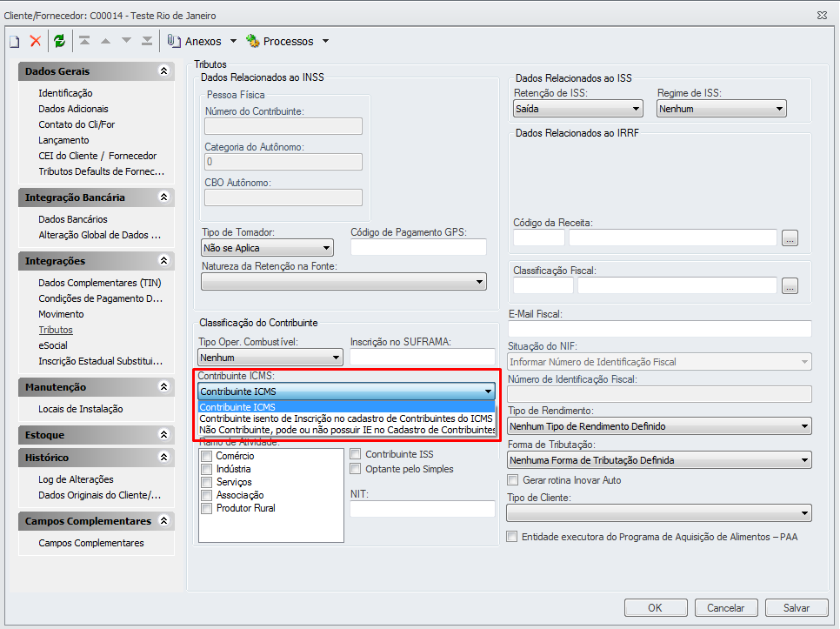Open Regime de ISS dropdown
The height and width of the screenshot is (629, 840).
[722, 109]
